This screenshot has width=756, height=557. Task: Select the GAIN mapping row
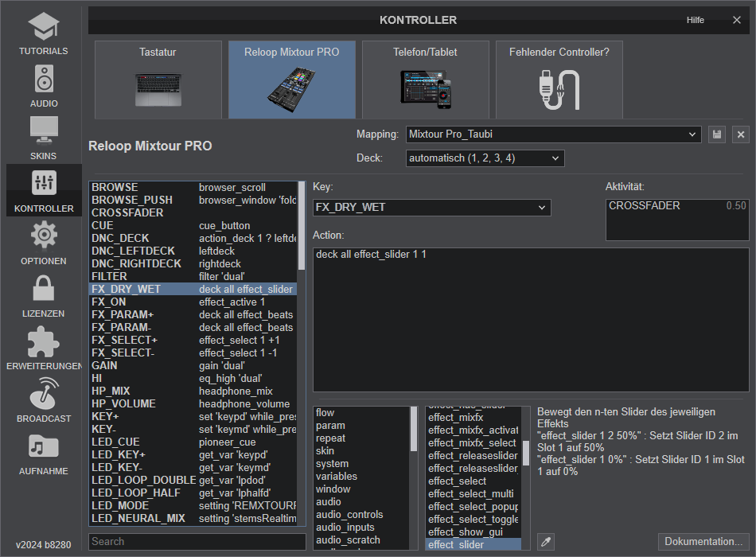click(x=193, y=365)
